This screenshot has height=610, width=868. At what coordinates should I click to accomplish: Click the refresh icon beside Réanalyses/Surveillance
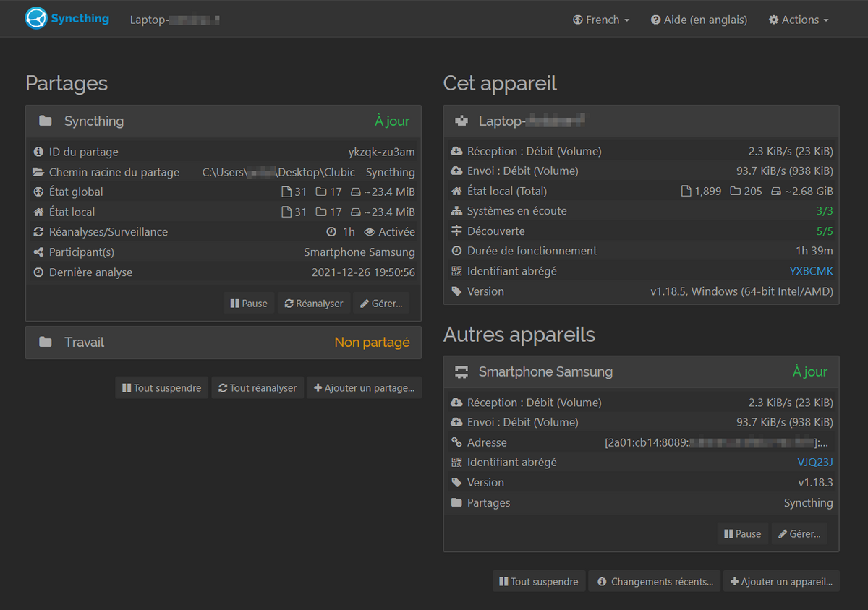[x=38, y=232]
